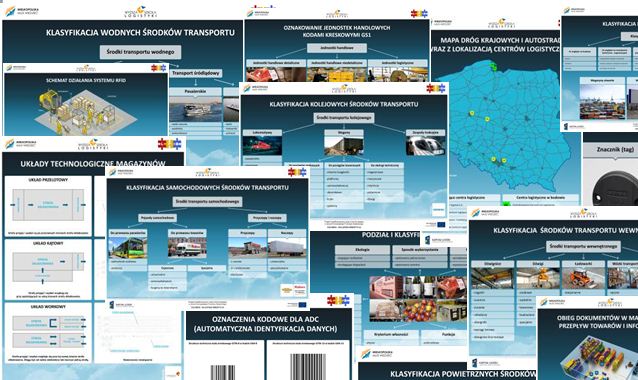This screenshot has width=638, height=380.
Task: Click the 'Znacznik (tag)' label
Action: click(615, 149)
